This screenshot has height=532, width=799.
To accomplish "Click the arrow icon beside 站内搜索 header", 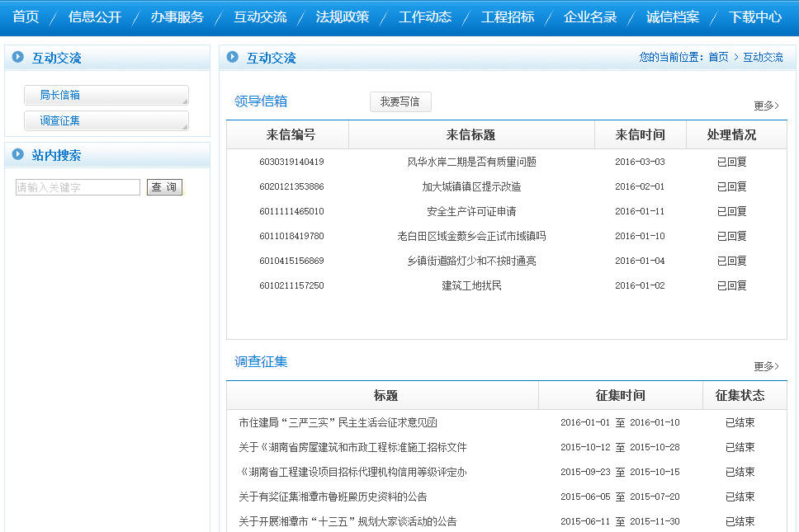I will tap(17, 155).
